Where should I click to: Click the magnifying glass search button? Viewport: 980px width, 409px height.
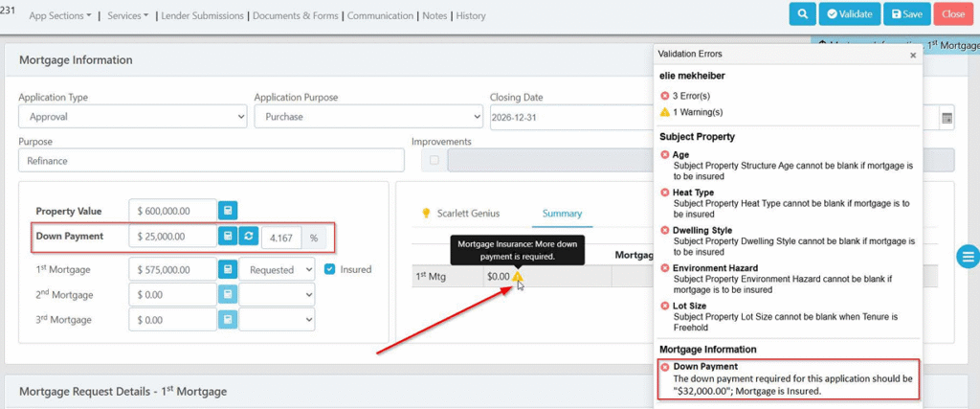click(802, 14)
